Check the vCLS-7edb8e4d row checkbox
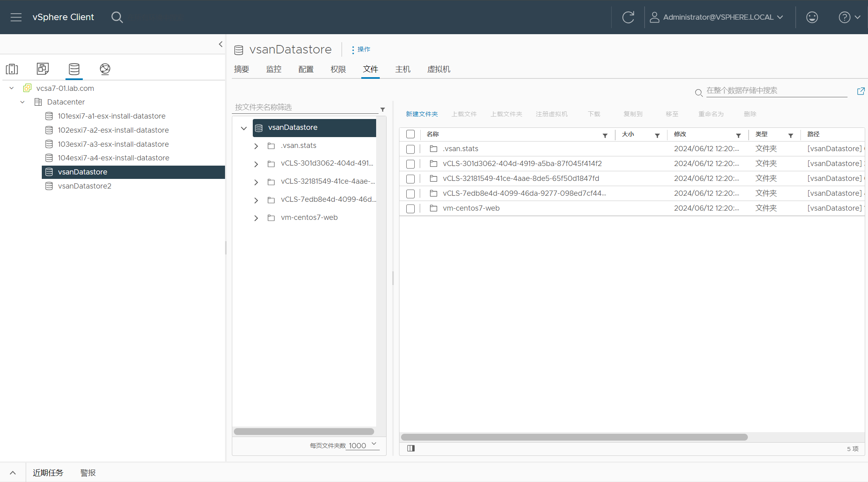The height and width of the screenshot is (482, 868). (x=410, y=194)
